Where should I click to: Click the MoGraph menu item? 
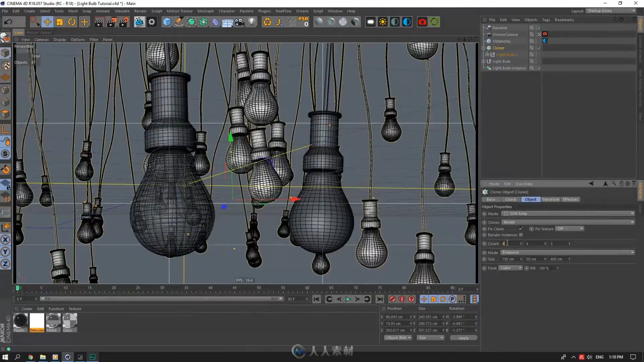205,11
